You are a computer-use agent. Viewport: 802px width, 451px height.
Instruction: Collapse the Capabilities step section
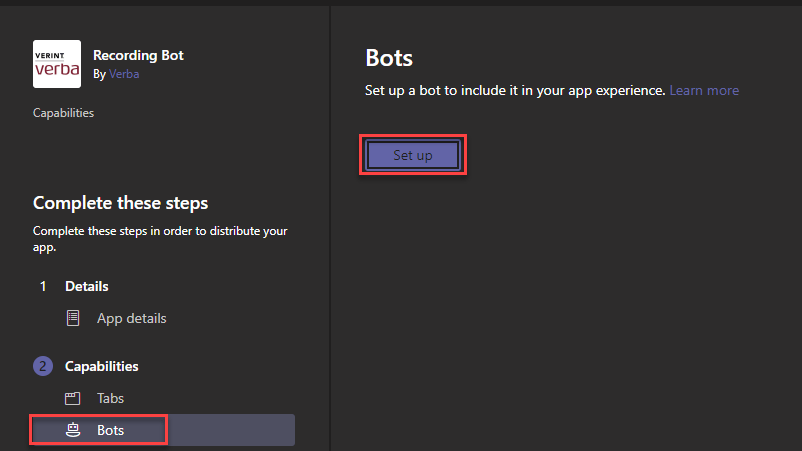click(101, 366)
